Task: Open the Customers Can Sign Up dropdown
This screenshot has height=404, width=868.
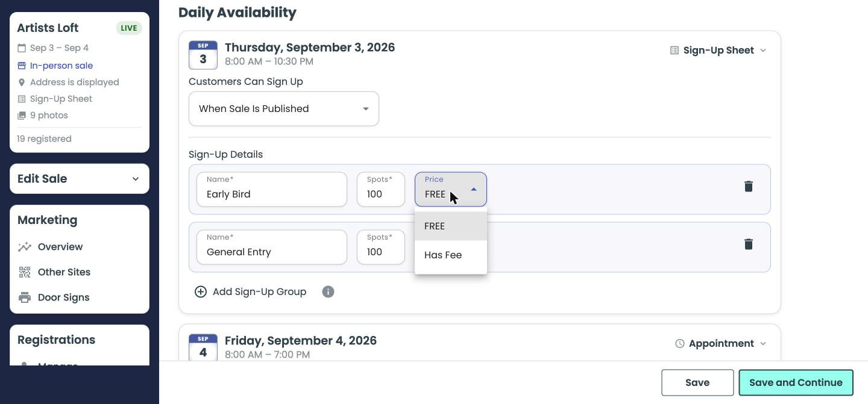Action: [x=284, y=109]
